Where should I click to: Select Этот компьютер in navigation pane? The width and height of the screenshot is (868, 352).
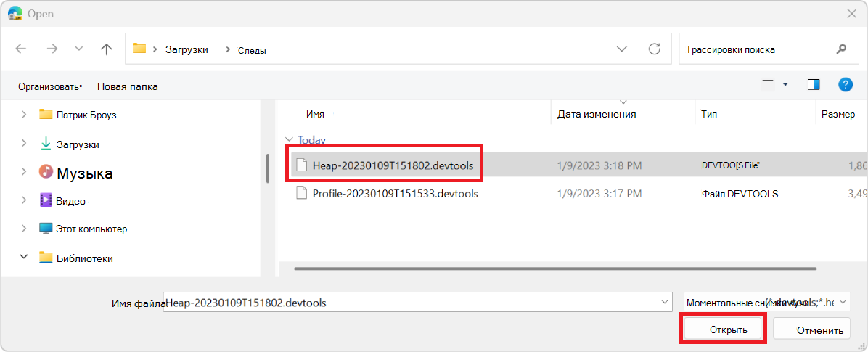point(91,229)
